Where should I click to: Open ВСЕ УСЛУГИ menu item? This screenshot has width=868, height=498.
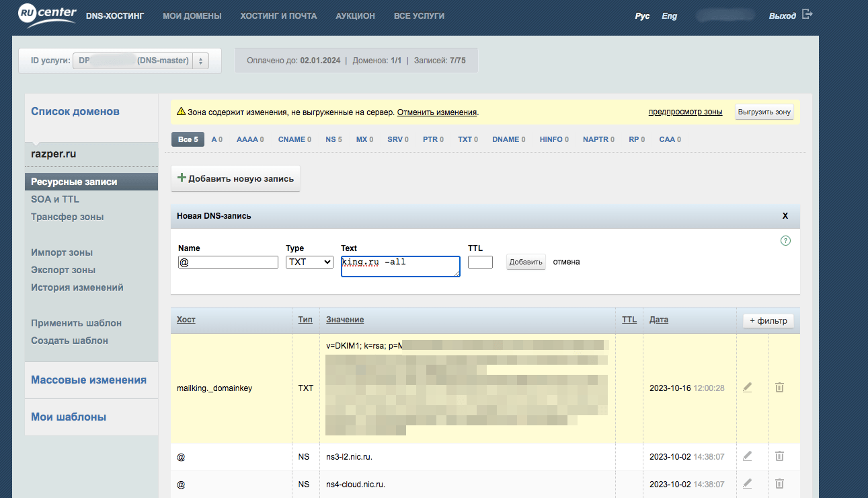(419, 15)
